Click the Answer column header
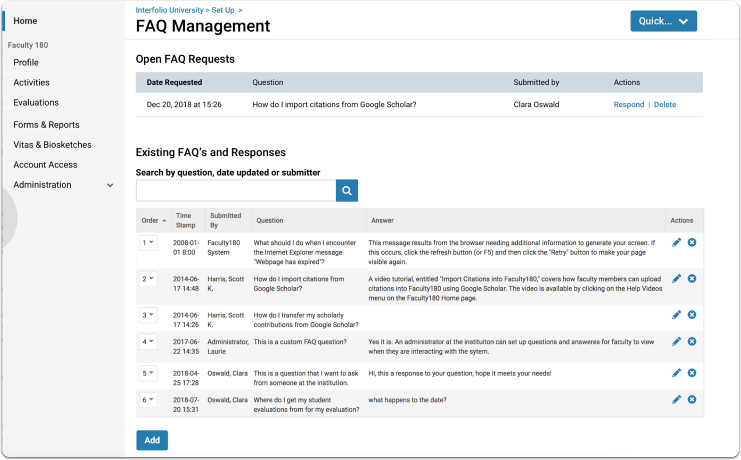The image size is (741, 460). [x=382, y=221]
